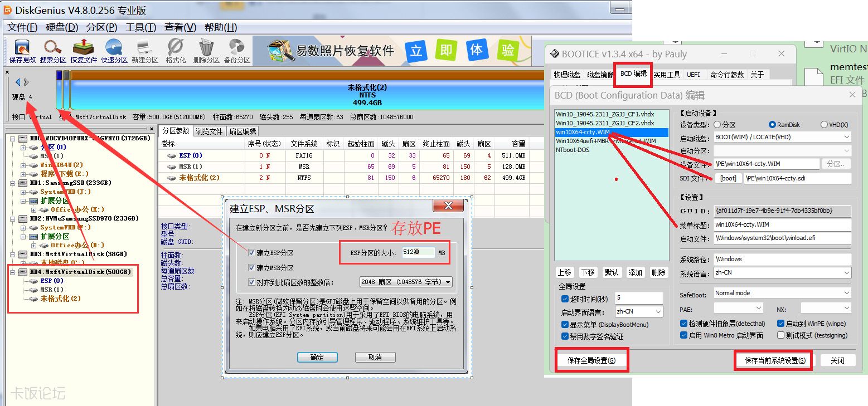The image size is (868, 406).
Task: Collapse HD2:NVMeSamsungSSD970 tree node
Action: click(x=13, y=218)
